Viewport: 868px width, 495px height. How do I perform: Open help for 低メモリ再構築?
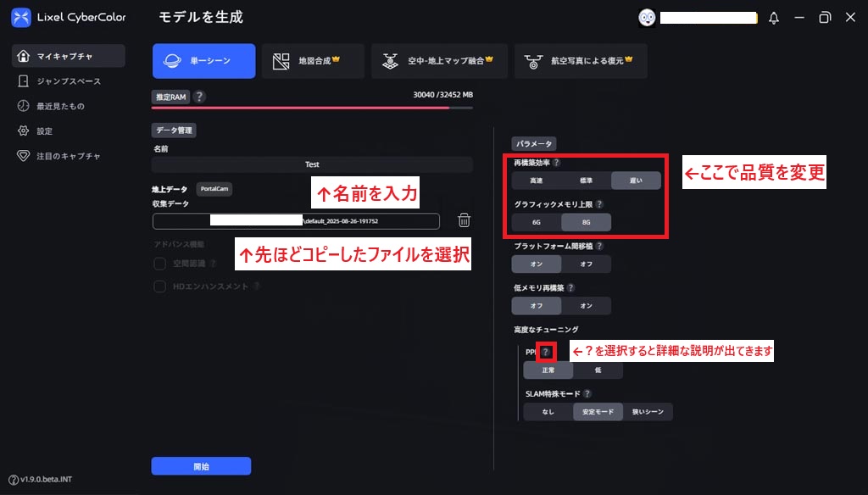tap(570, 288)
